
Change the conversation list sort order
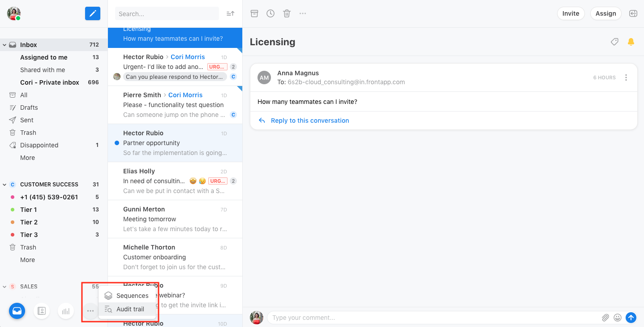231,13
